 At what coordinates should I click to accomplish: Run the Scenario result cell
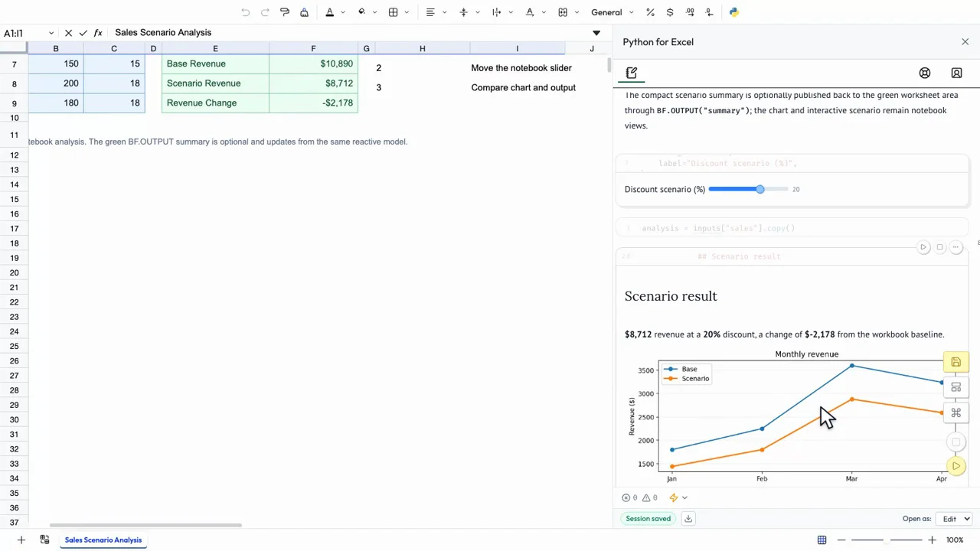[923, 247]
